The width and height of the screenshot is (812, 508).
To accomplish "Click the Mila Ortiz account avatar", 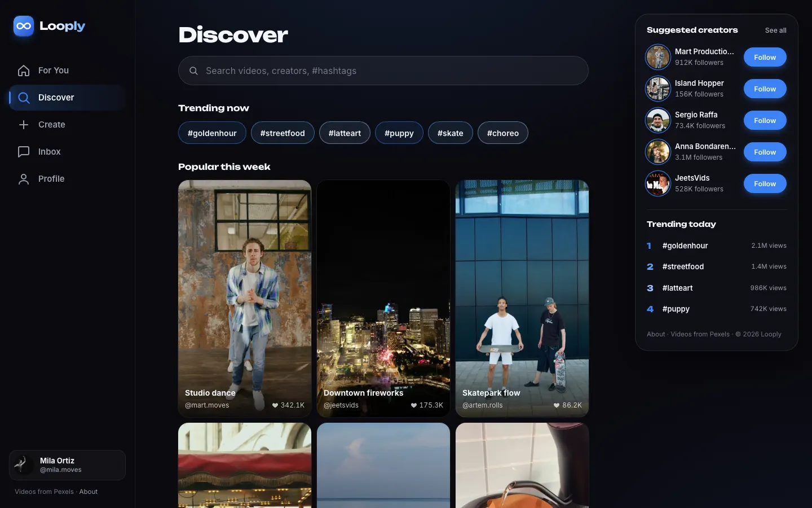I will point(24,465).
